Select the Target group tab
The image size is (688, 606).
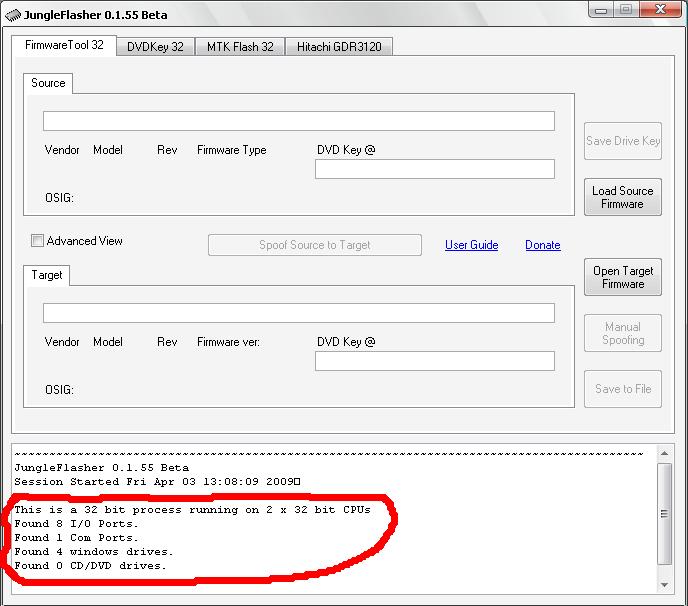click(x=47, y=275)
